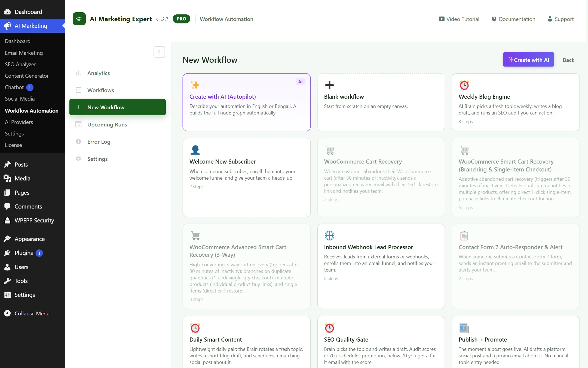The height and width of the screenshot is (368, 588).
Task: Click the newspaper icon on Publish + Promote
Action: point(464,328)
